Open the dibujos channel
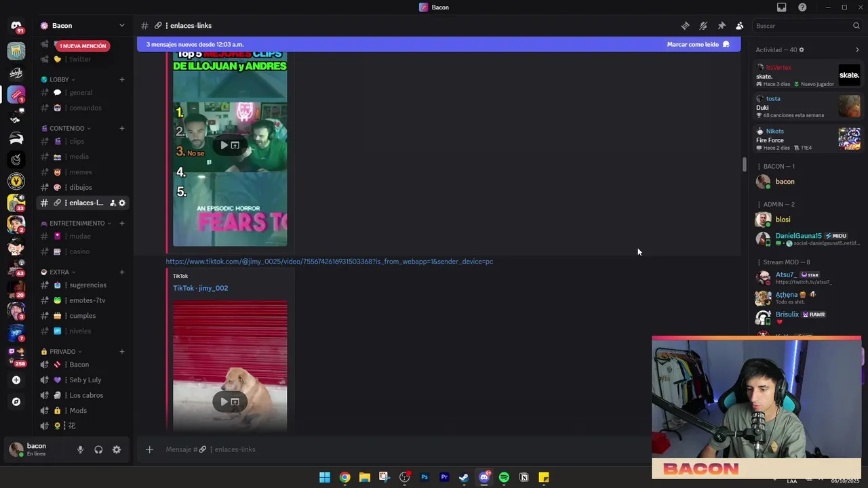This screenshot has height=488, width=868. click(x=83, y=187)
